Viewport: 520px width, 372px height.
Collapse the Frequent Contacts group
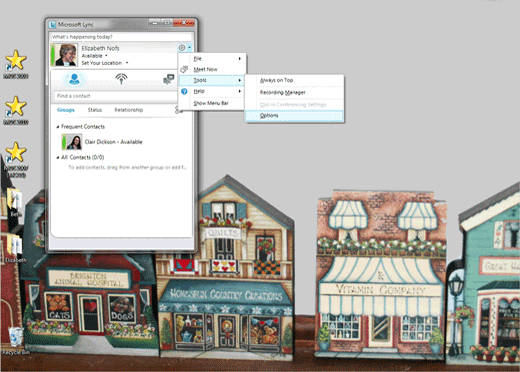58,127
